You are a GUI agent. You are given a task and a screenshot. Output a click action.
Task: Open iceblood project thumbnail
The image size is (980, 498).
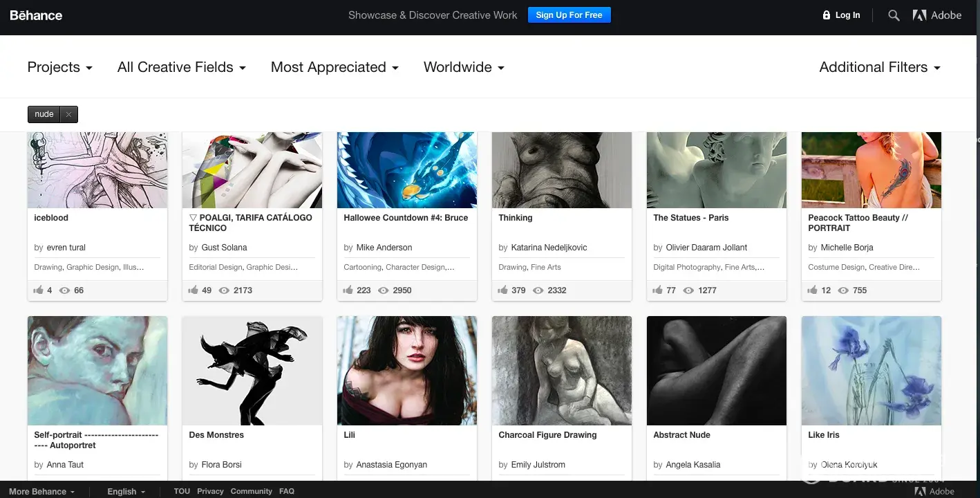[x=97, y=170]
